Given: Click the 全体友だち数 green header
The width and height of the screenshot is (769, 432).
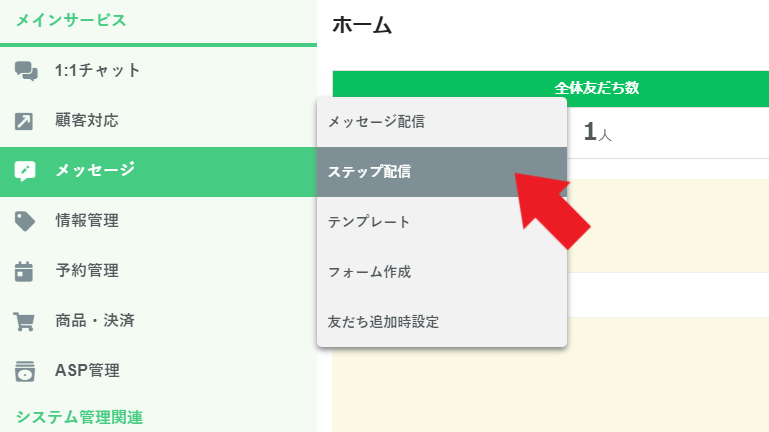Looking at the screenshot, I should pos(551,89).
